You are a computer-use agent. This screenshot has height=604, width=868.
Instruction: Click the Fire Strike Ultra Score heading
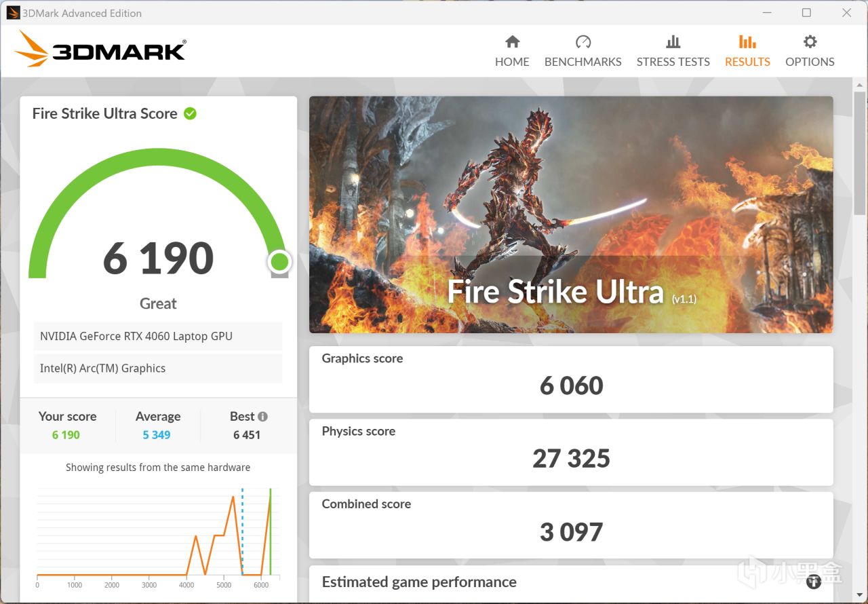click(105, 113)
